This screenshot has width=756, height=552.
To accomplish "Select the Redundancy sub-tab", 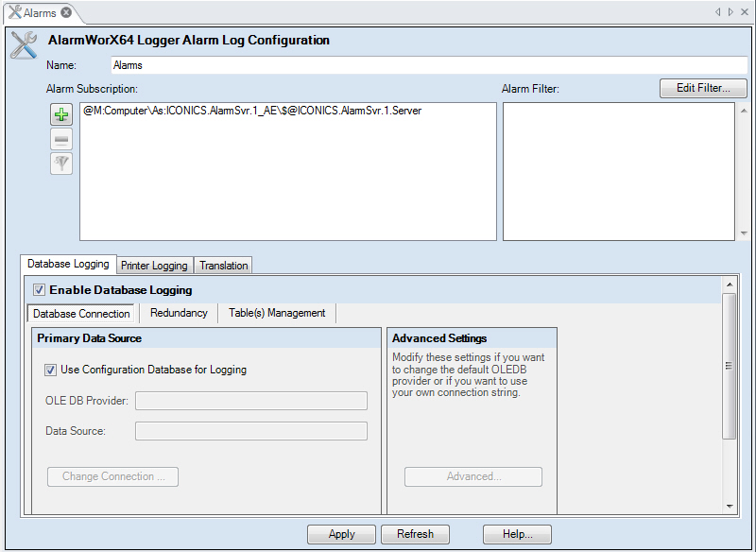I will tap(179, 313).
